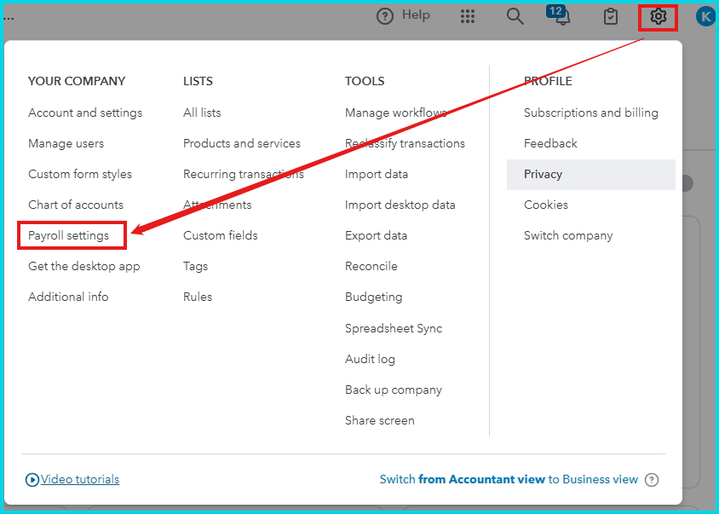Screen dimensions: 719x514
Task: Select Export data
Action: point(376,236)
